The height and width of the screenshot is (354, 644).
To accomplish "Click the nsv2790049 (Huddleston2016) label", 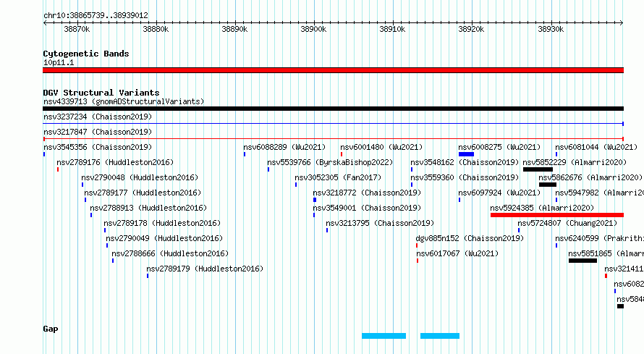I will (164, 238).
